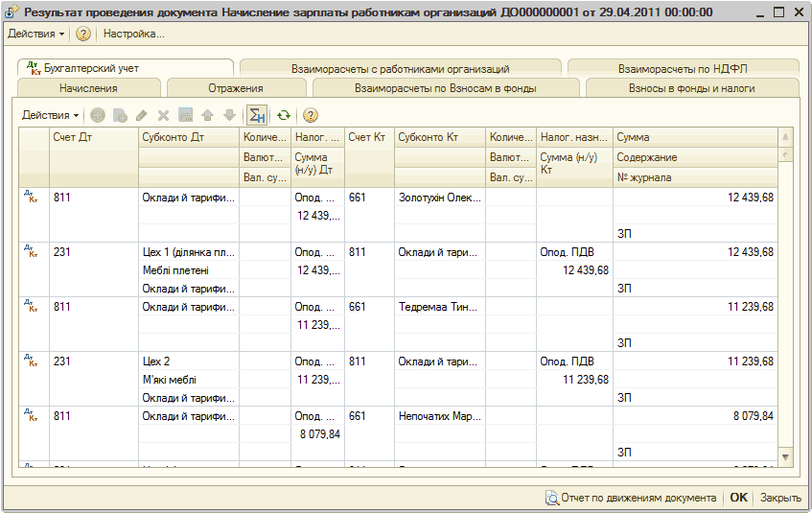Switch to Бухгалтерский учет tab

pyautogui.click(x=126, y=68)
